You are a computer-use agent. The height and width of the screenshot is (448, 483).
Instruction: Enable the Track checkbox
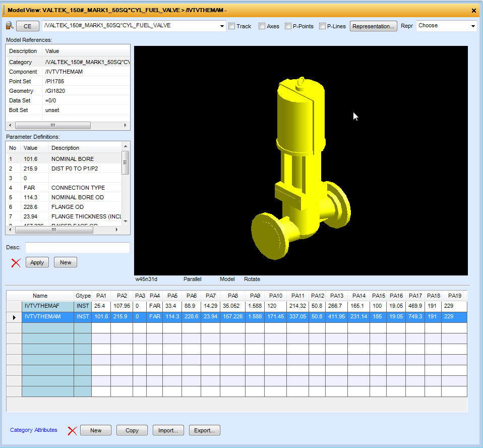(231, 26)
